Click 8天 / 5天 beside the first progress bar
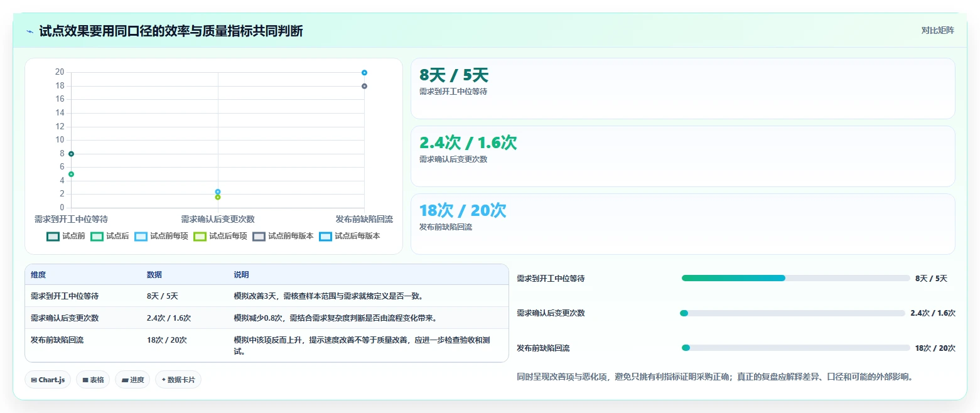This screenshot has height=413, width=980. 931,279
